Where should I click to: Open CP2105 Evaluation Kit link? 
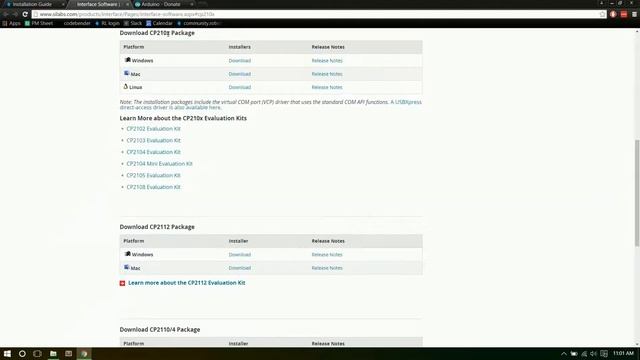pyautogui.click(x=153, y=175)
